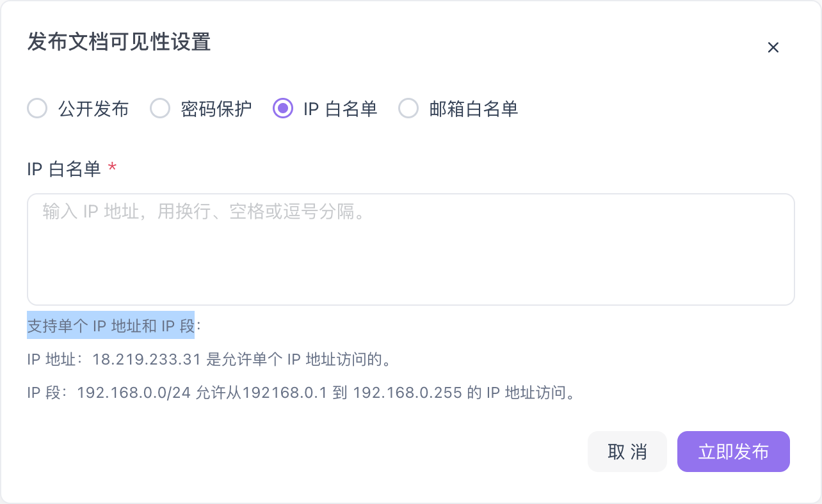The width and height of the screenshot is (822, 504).
Task: Click the dialog title 发布文档可见性设置
Action: click(x=118, y=43)
